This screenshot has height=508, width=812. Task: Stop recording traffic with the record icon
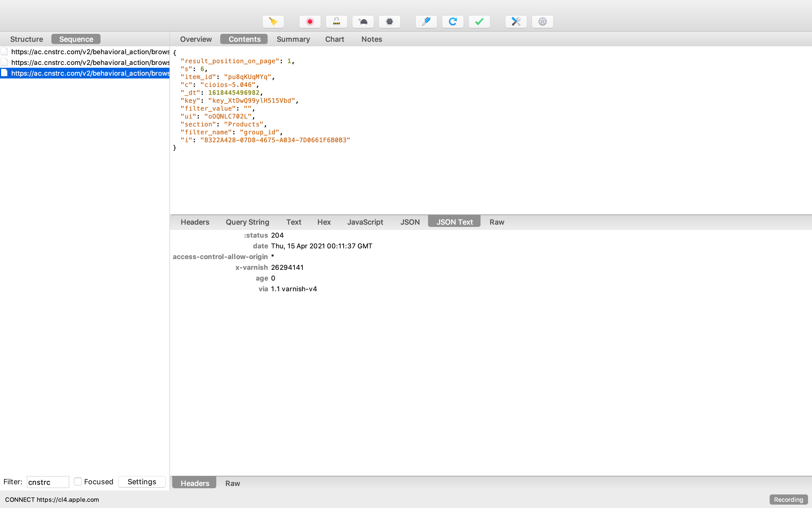coord(309,21)
